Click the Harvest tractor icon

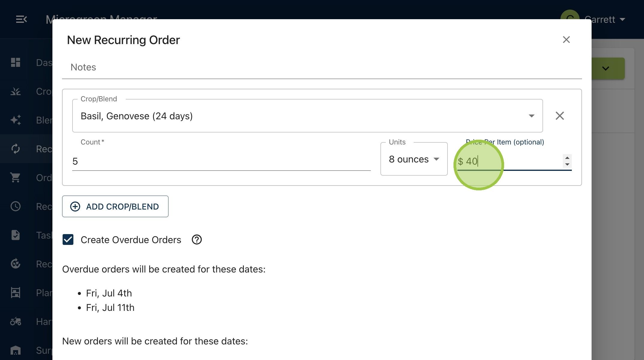point(16,321)
